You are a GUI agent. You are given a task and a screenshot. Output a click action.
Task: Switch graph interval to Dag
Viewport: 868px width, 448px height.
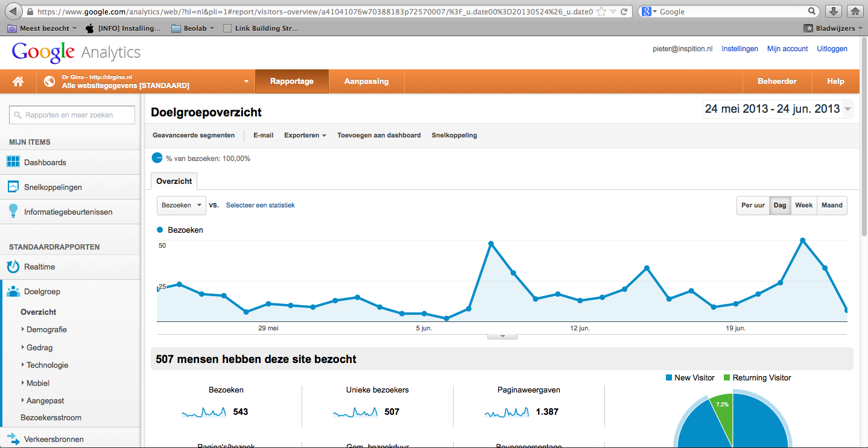click(x=780, y=205)
